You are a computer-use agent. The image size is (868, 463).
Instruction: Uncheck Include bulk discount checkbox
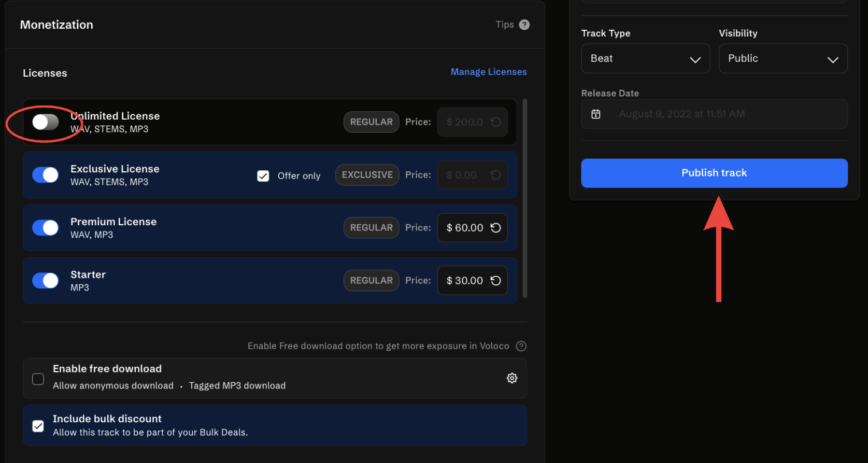tap(38, 426)
